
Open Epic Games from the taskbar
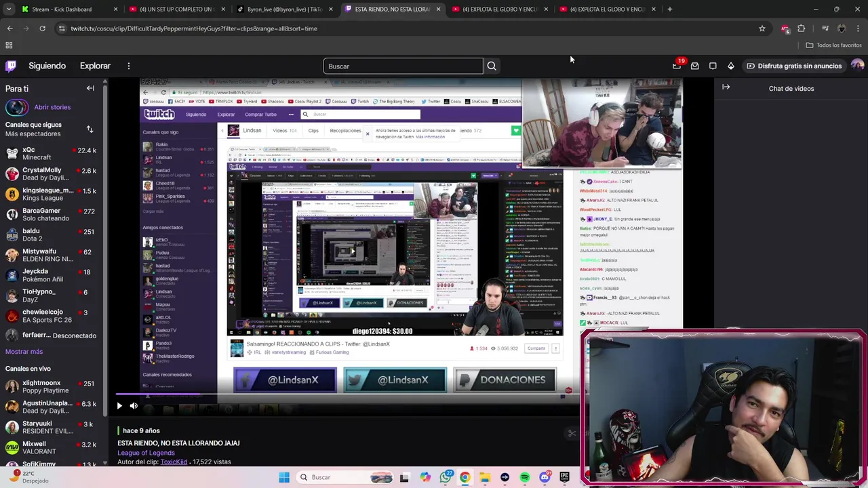[x=564, y=477]
